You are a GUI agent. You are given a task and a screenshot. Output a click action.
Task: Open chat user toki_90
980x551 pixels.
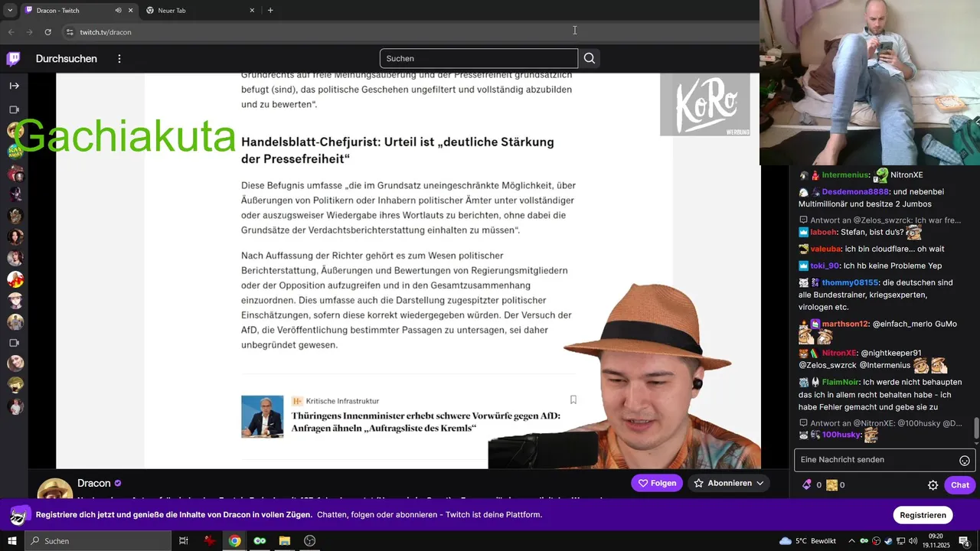point(825,266)
